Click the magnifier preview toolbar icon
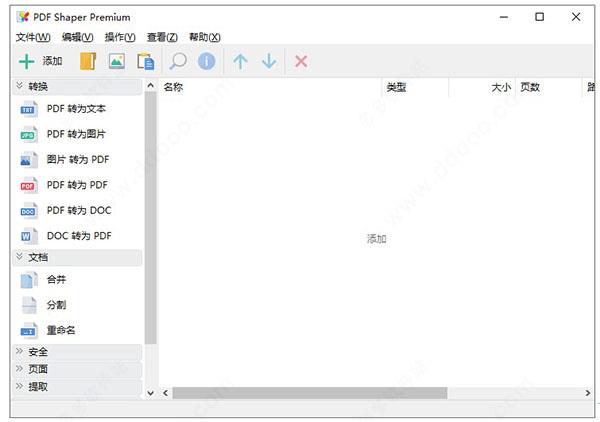The width and height of the screenshot is (600, 422). [178, 61]
